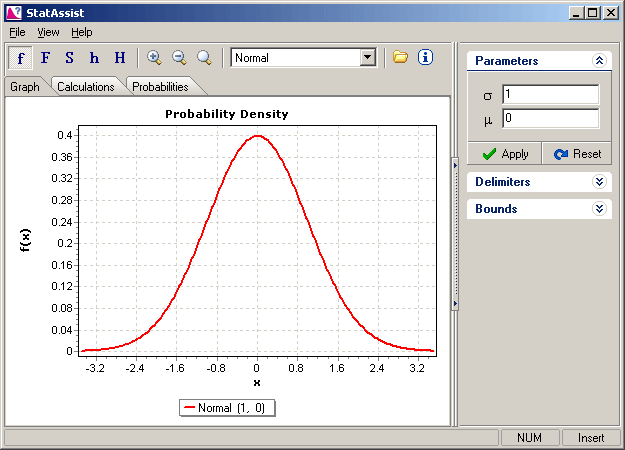This screenshot has width=625, height=450.
Task: Click the zoom in magnifier icon
Action: coord(154,58)
